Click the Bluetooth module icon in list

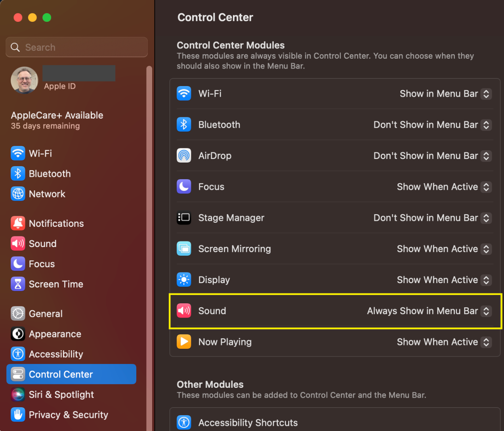click(x=184, y=125)
